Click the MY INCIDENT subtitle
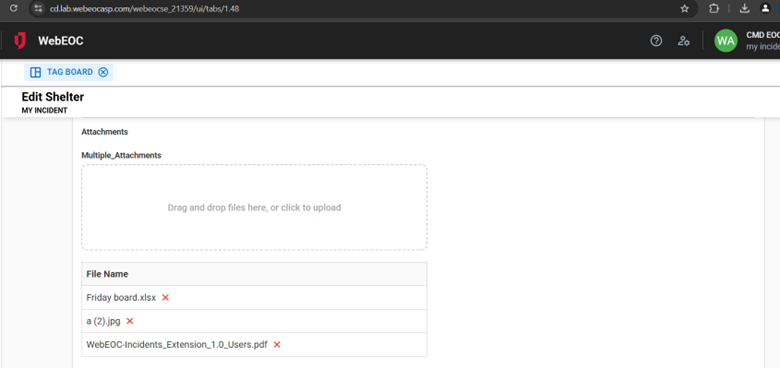 tap(44, 110)
